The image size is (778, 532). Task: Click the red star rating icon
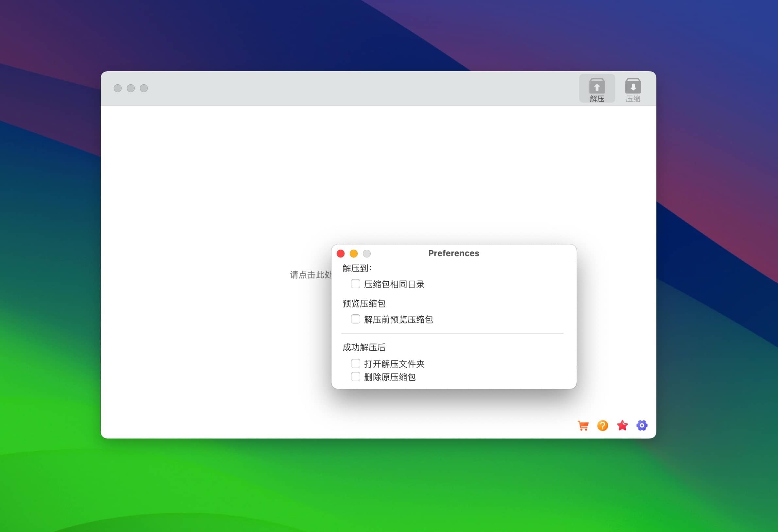[x=622, y=425]
